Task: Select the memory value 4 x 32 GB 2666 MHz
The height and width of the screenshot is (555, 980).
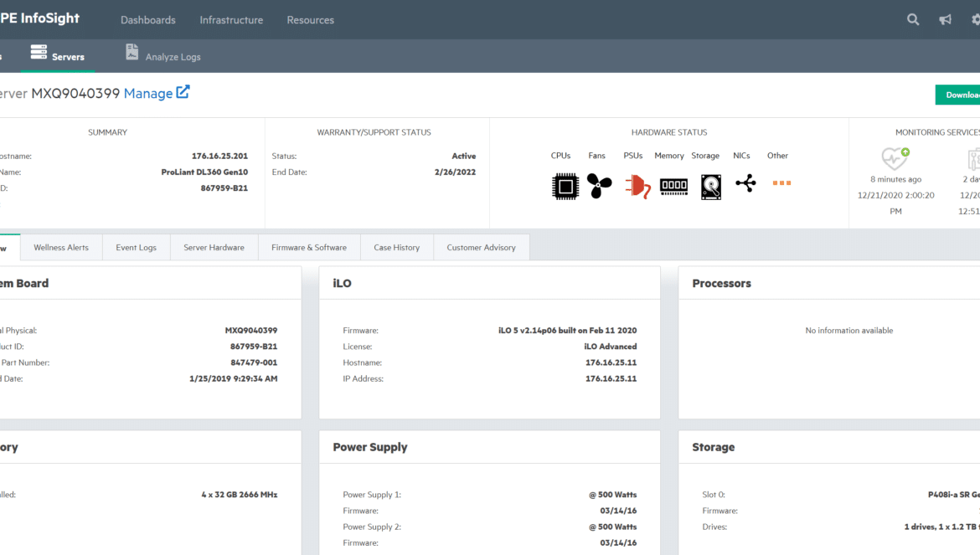Action: (x=240, y=495)
